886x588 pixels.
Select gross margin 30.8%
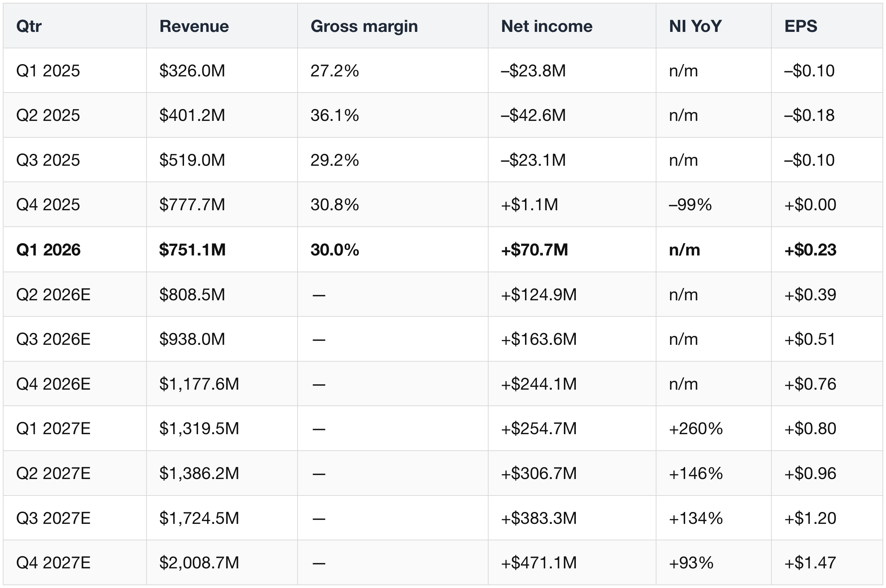click(334, 205)
